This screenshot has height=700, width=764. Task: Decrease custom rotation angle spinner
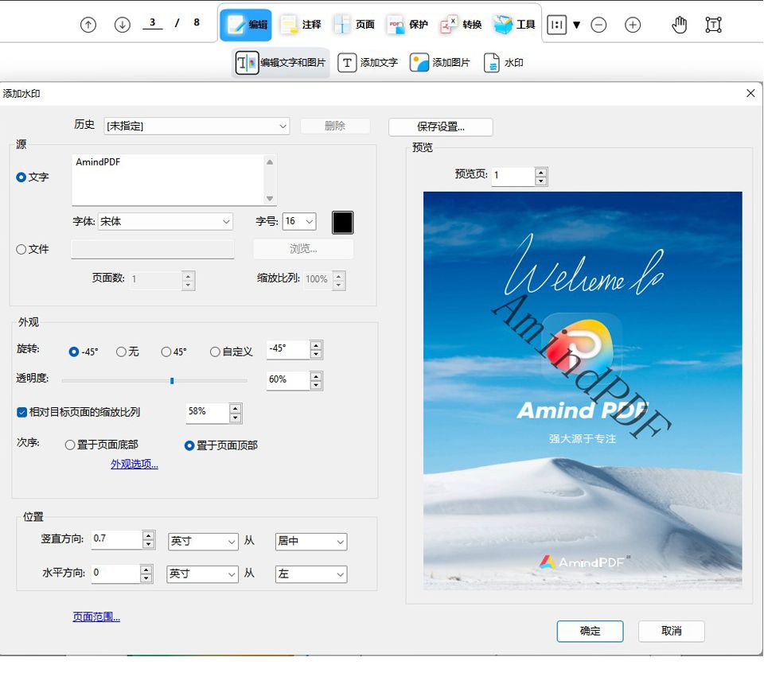coord(316,354)
